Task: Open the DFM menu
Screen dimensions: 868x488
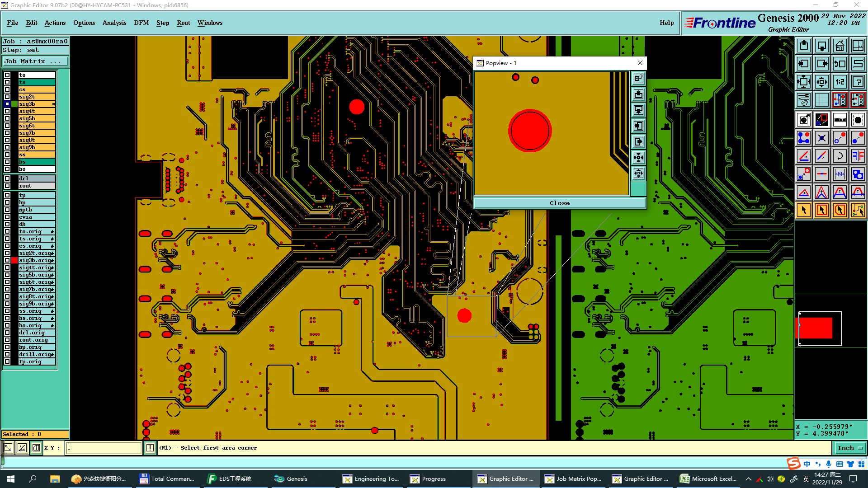Action: [141, 23]
